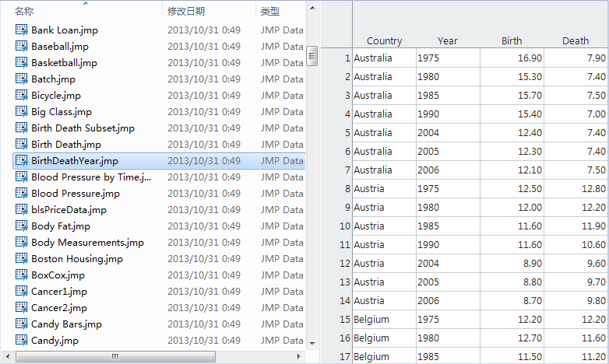Click Death value 10.60

click(x=593, y=245)
